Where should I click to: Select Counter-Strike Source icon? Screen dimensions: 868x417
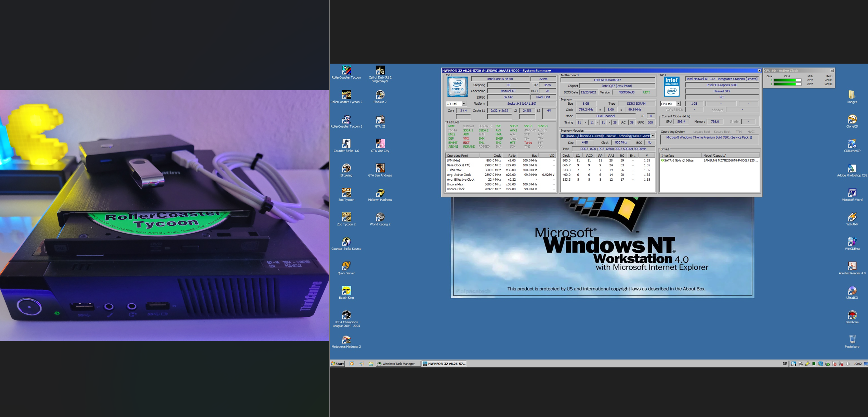pos(346,244)
